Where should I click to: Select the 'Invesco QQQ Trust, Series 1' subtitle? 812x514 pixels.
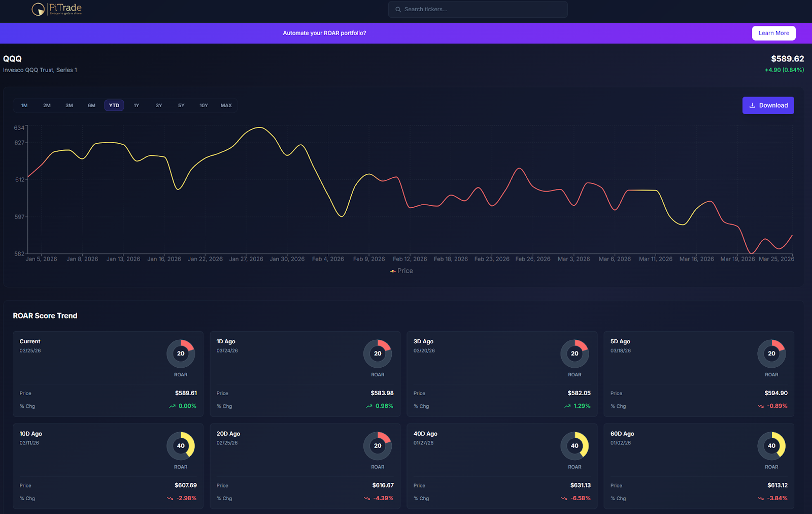click(x=40, y=70)
